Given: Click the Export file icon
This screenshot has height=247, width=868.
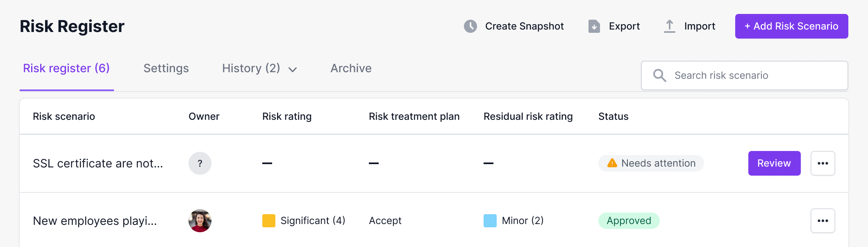Looking at the screenshot, I should tap(594, 26).
